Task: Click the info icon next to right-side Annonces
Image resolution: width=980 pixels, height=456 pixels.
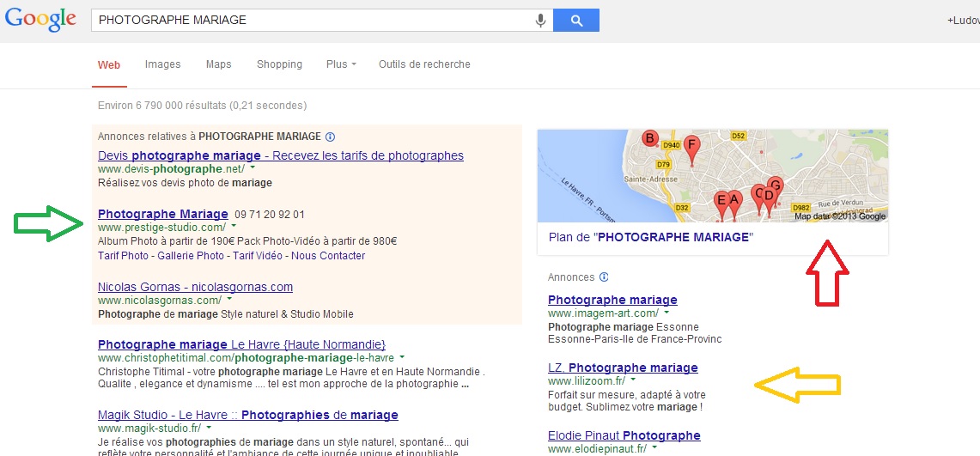Action: (604, 277)
